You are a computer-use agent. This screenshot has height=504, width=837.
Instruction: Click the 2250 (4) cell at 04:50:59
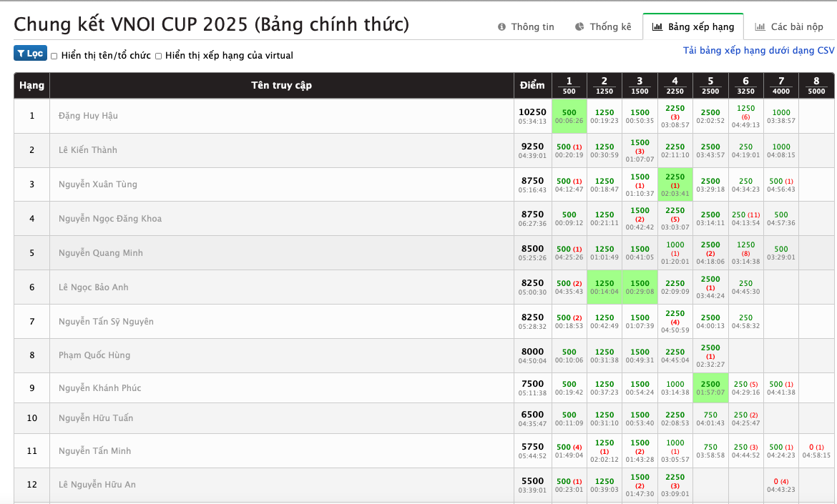pos(675,321)
